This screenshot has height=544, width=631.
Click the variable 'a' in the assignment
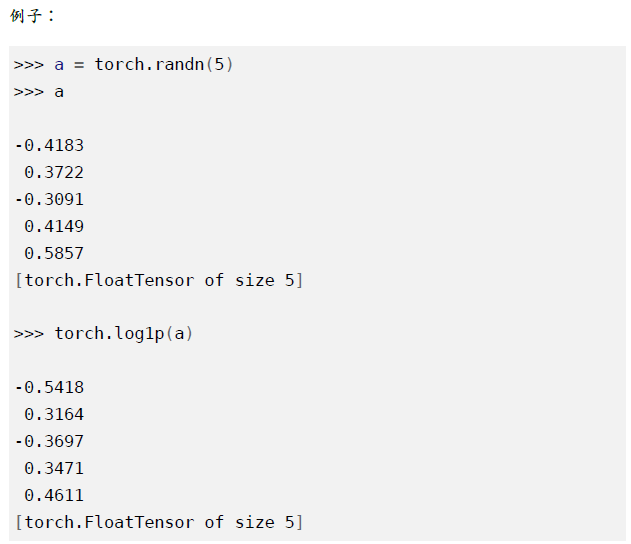click(59, 65)
